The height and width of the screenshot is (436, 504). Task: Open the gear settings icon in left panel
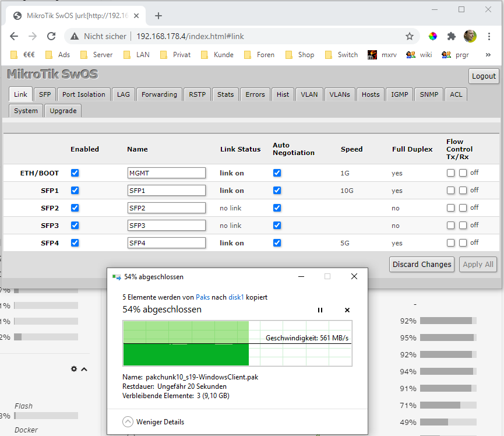tap(74, 369)
